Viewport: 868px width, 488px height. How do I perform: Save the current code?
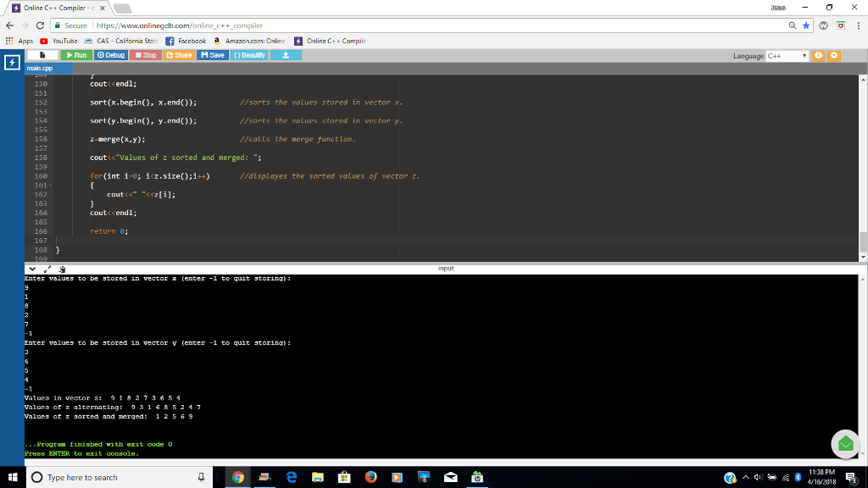213,55
